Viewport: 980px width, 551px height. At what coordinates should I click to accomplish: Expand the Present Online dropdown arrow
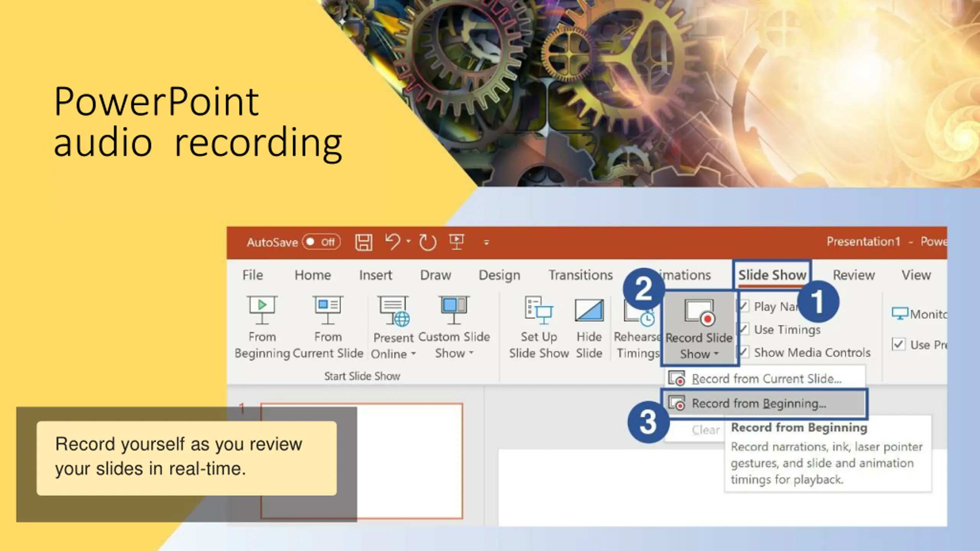click(x=413, y=354)
